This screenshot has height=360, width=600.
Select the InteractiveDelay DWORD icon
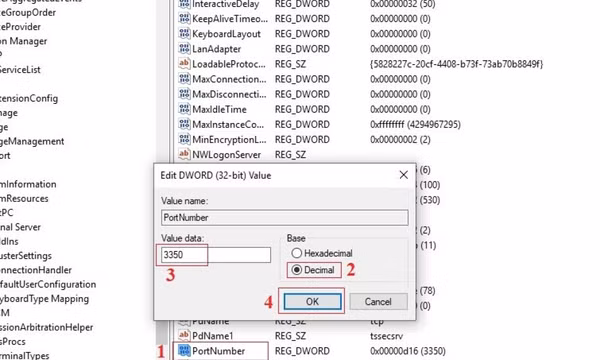tap(184, 4)
